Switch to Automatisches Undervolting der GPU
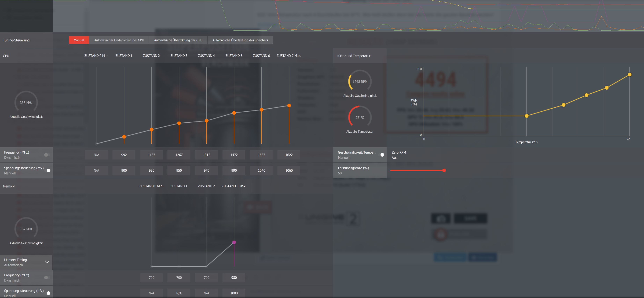Viewport: 644px width, 298px height. pos(119,40)
